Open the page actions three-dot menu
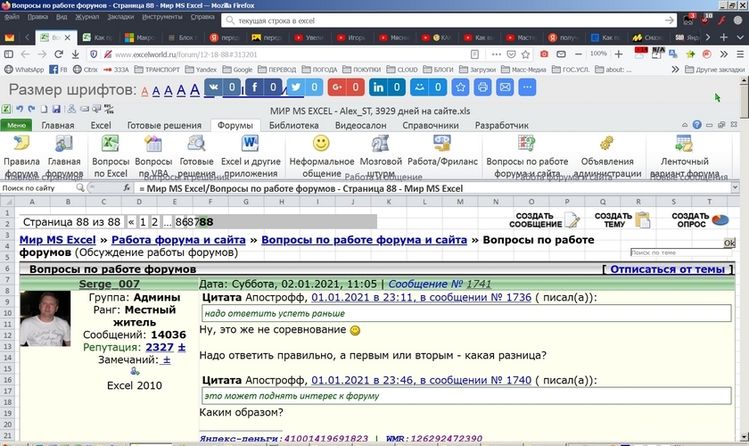Screen dimensions: 749x446 pyautogui.click(x=496, y=54)
